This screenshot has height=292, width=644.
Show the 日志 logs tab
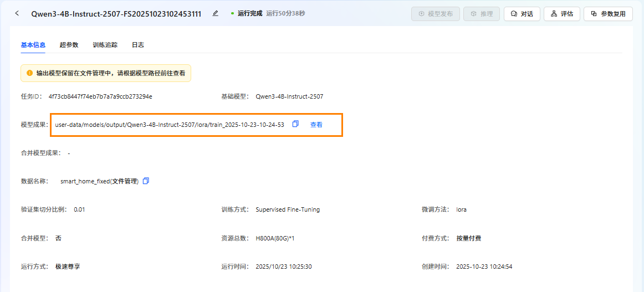click(137, 45)
